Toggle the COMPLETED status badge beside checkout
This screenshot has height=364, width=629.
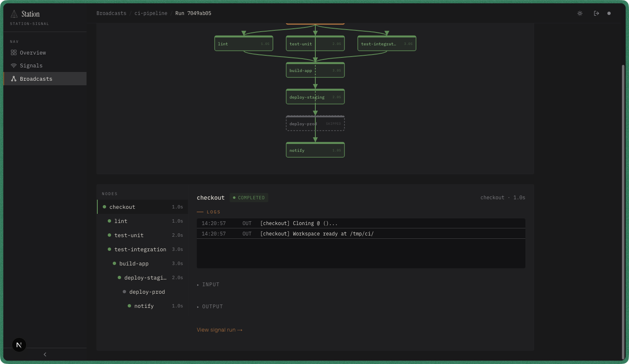click(x=249, y=198)
